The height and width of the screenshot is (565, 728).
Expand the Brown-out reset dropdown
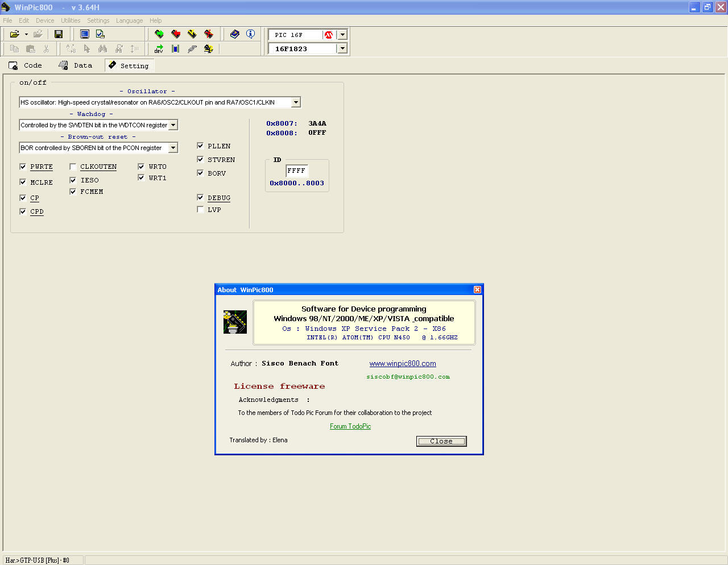pyautogui.click(x=173, y=148)
